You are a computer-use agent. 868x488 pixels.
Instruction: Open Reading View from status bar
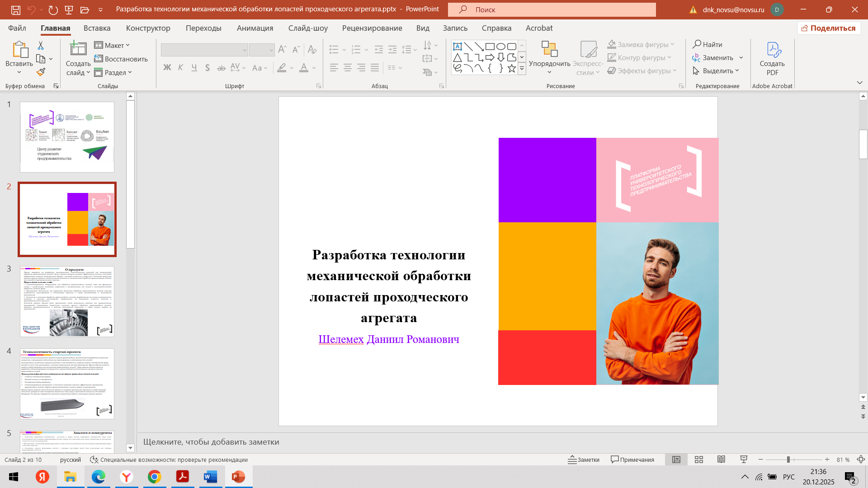click(x=721, y=460)
